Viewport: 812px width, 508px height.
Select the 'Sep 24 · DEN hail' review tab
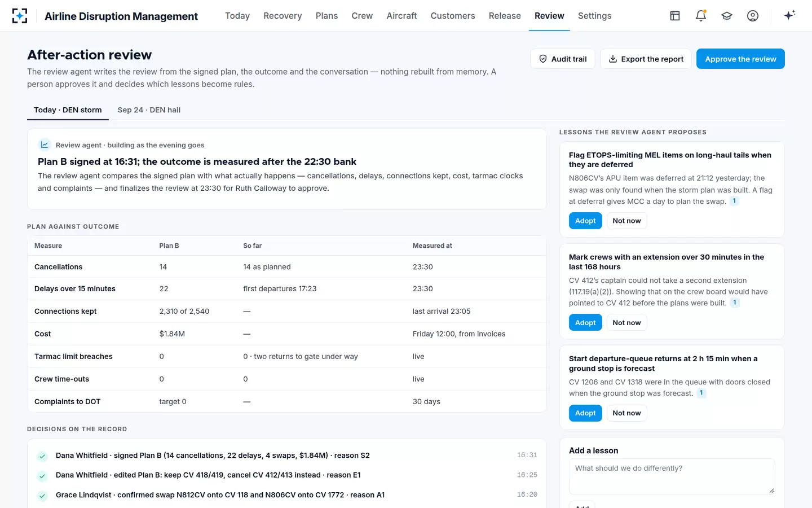(x=149, y=110)
